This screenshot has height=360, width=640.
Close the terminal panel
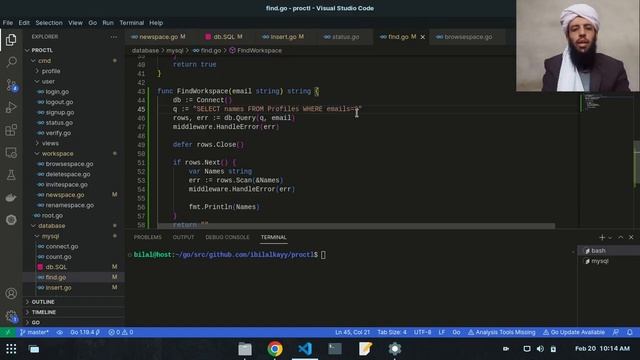(631, 237)
